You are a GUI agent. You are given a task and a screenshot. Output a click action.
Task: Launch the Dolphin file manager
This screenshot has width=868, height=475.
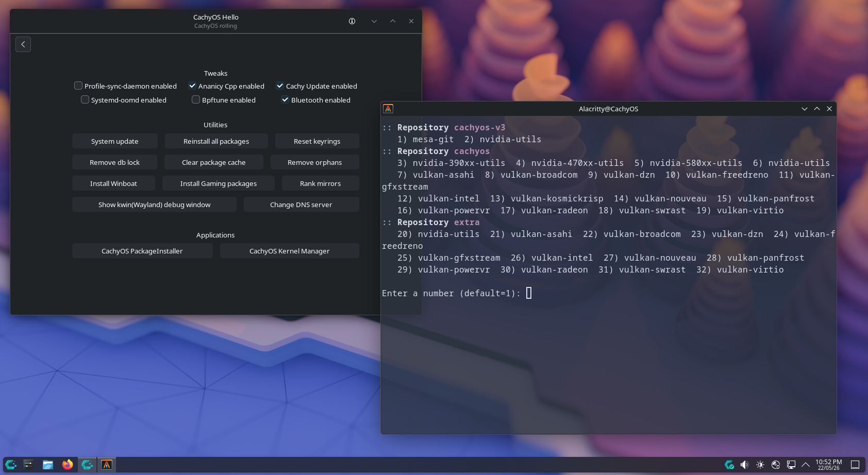48,465
